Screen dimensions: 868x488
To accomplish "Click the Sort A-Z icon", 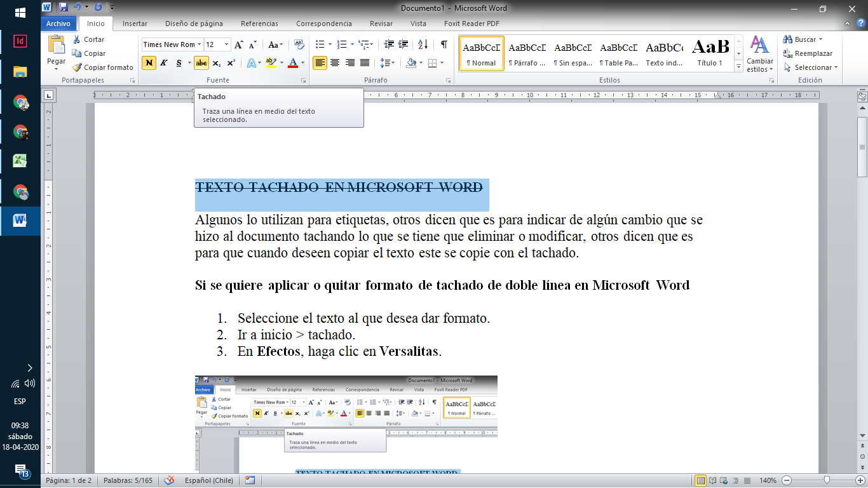I will 423,44.
